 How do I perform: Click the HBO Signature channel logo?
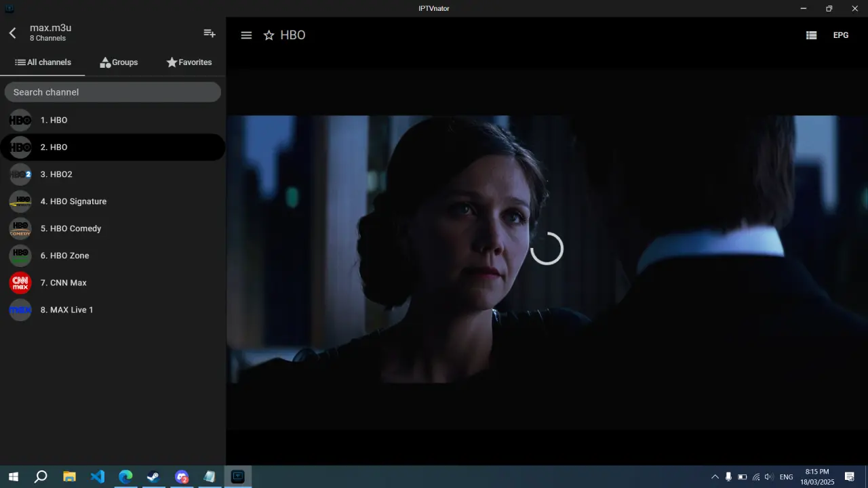click(x=20, y=201)
